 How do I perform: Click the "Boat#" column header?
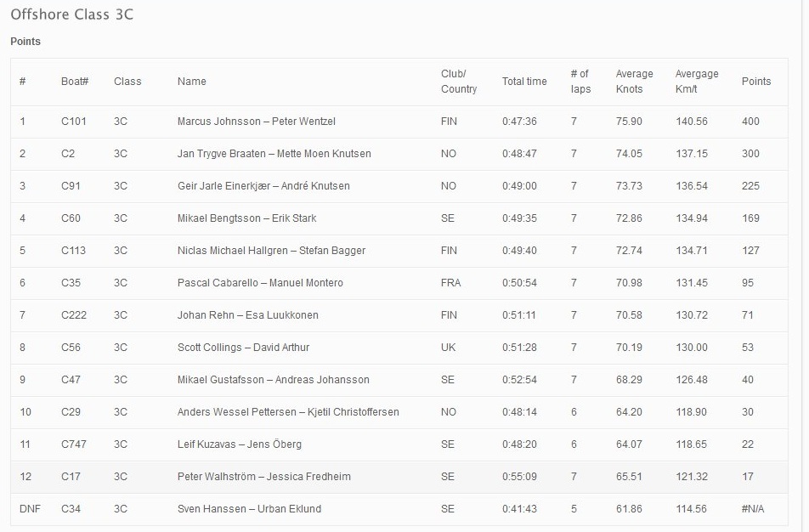tap(75, 82)
